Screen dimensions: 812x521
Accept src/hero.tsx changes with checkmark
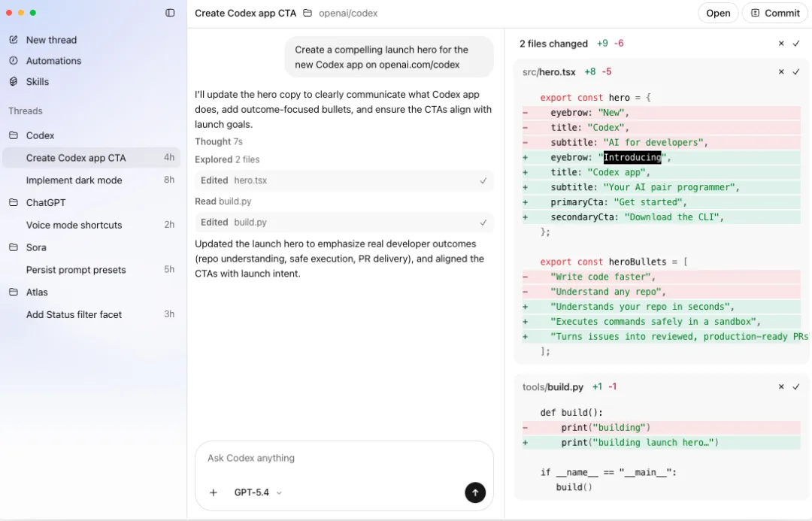796,71
